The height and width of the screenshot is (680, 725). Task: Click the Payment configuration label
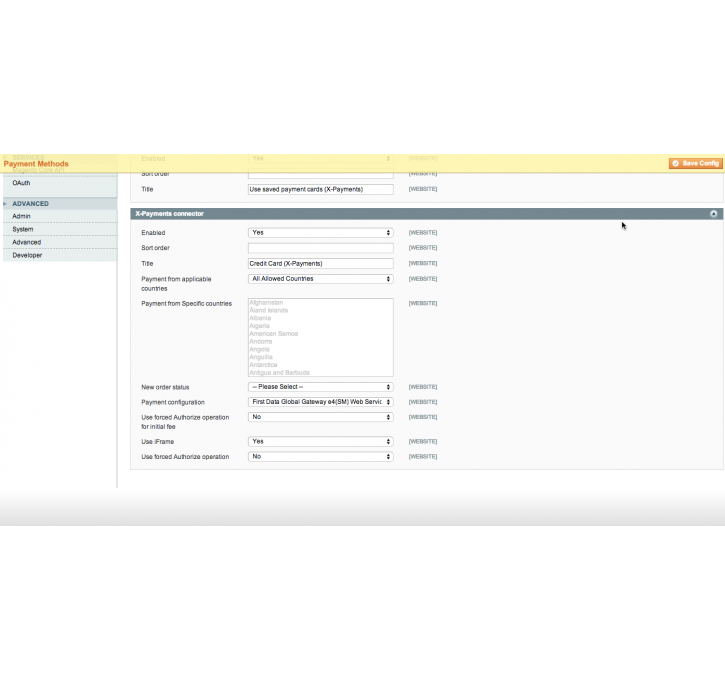pos(173,403)
